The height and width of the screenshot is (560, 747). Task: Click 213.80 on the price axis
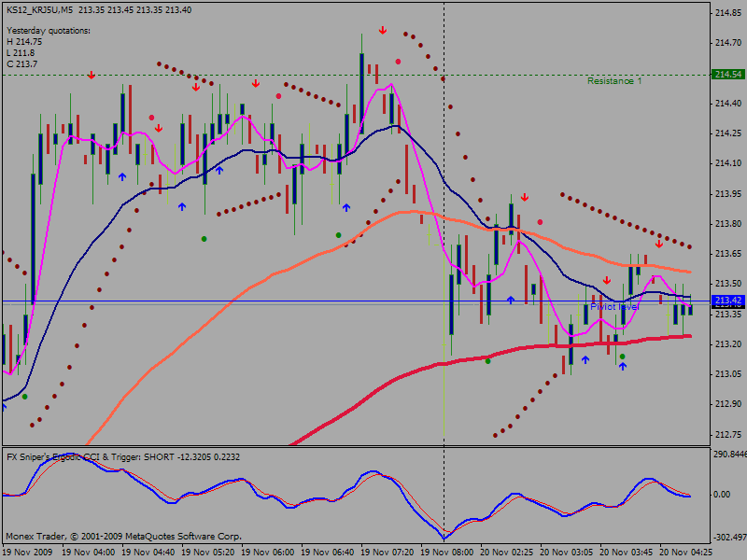728,224
